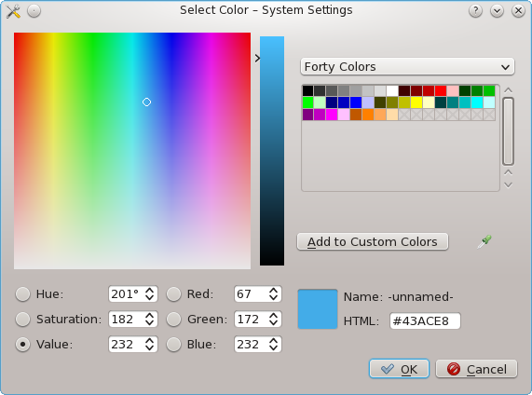Screen dimensions: 532x395
Task: Confirm the color with OK
Action: pos(399,369)
